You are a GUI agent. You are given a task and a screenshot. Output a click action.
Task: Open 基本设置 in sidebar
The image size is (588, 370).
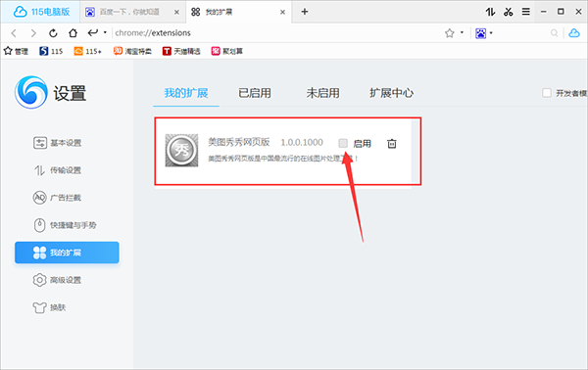tap(58, 143)
